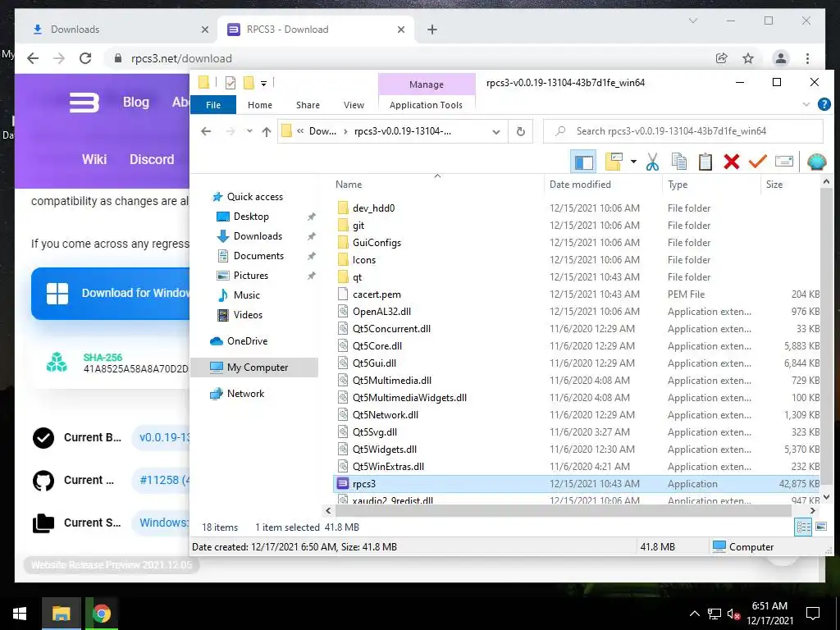Open Explorer help question mark icon
Viewport: 840px width, 630px height.
(x=824, y=104)
